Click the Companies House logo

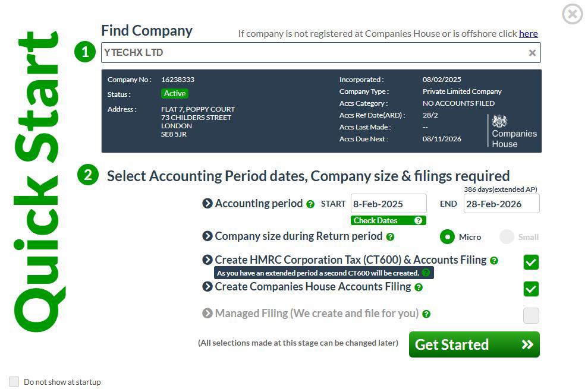tap(514, 131)
